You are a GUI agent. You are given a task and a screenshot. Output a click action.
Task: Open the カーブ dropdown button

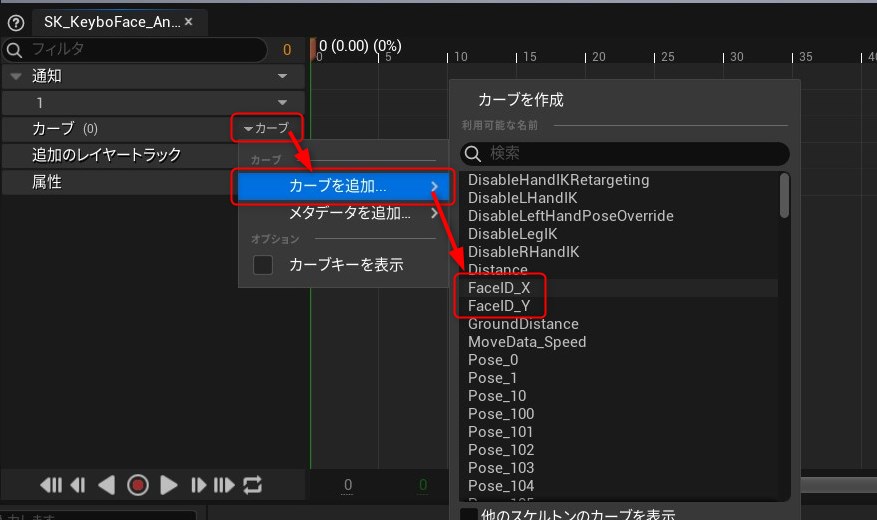[267, 128]
